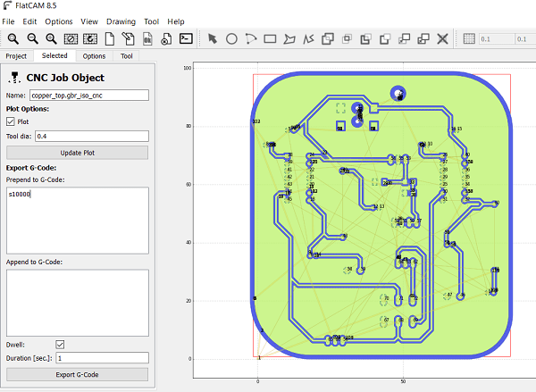The image size is (536, 392).
Task: Switch to the Selected tab
Action: point(54,55)
